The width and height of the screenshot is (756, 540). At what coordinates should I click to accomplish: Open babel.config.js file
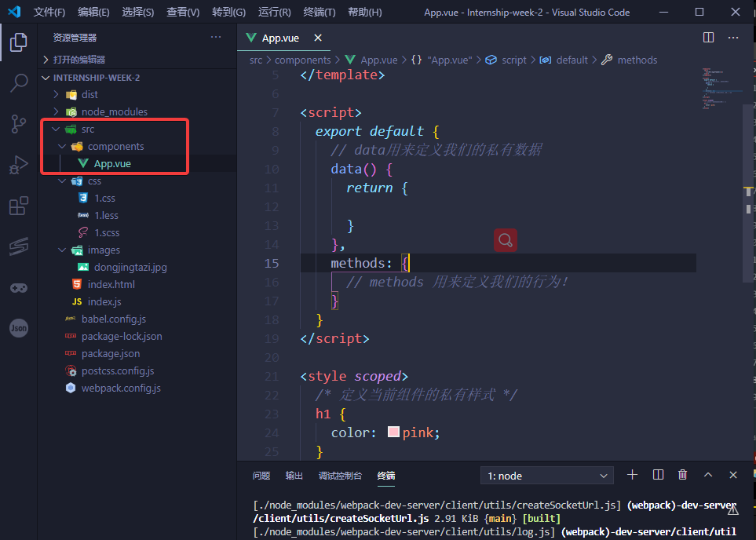[x=137, y=319]
